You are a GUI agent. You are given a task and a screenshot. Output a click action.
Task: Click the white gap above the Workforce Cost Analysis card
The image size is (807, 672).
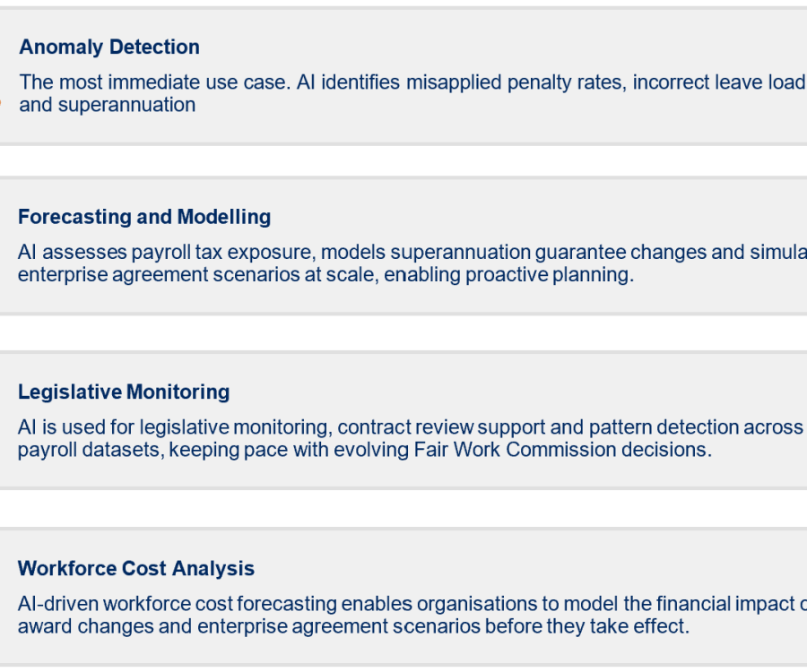click(403, 509)
